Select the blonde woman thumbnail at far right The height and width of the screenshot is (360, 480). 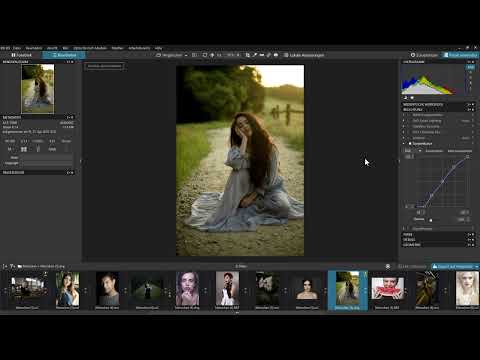point(467,289)
